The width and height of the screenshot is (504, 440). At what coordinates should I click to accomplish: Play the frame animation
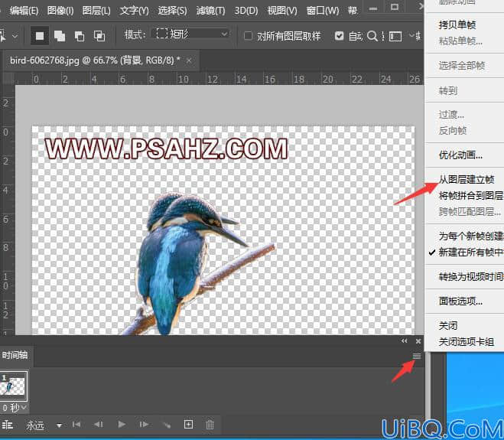click(122, 425)
